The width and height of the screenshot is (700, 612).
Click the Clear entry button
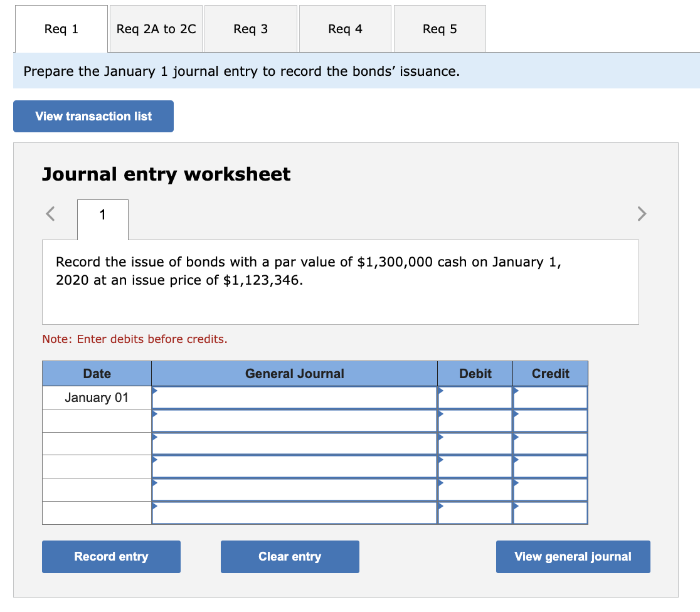290,557
